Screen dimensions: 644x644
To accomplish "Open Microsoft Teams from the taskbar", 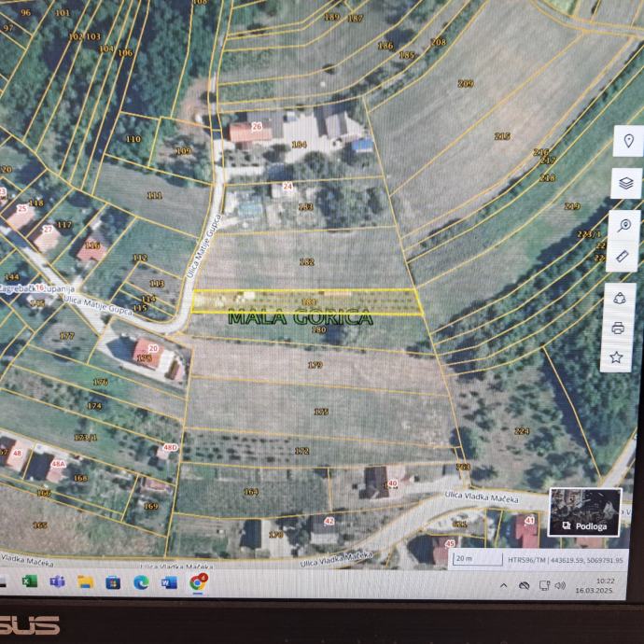I will (x=57, y=581).
